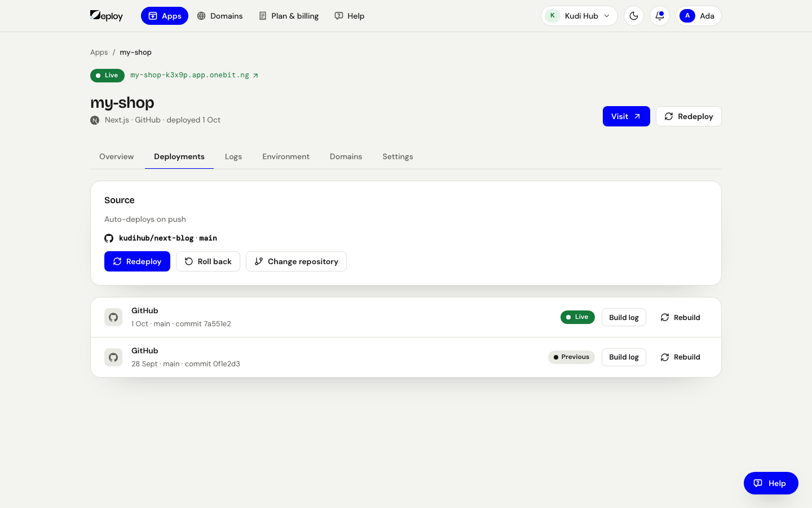Rebuild the commit 0f1e2d3 deployment
The height and width of the screenshot is (508, 812).
click(680, 357)
